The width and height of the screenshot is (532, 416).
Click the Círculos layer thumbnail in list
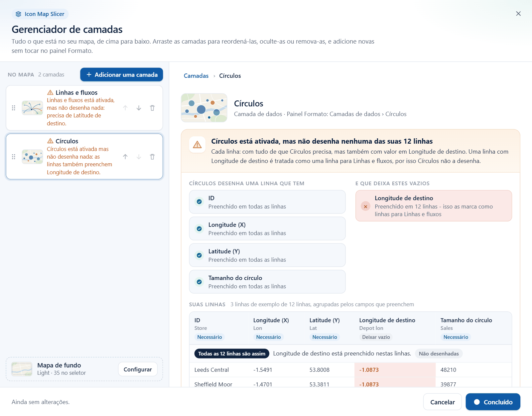[32, 157]
